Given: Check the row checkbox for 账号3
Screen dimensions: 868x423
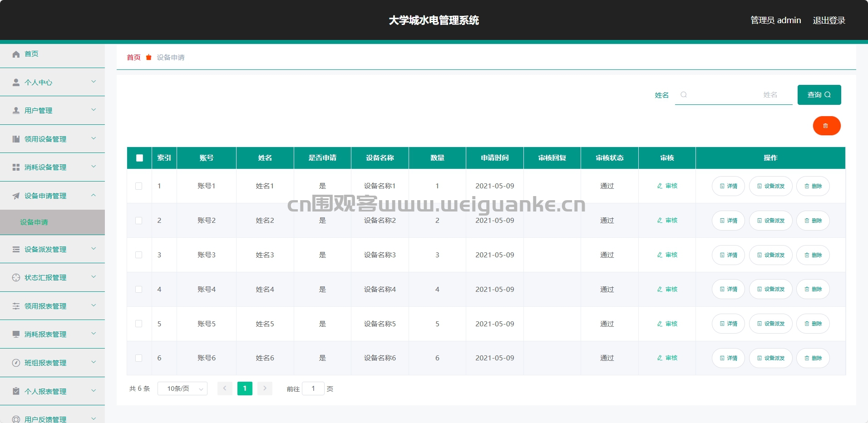Looking at the screenshot, I should click(139, 255).
